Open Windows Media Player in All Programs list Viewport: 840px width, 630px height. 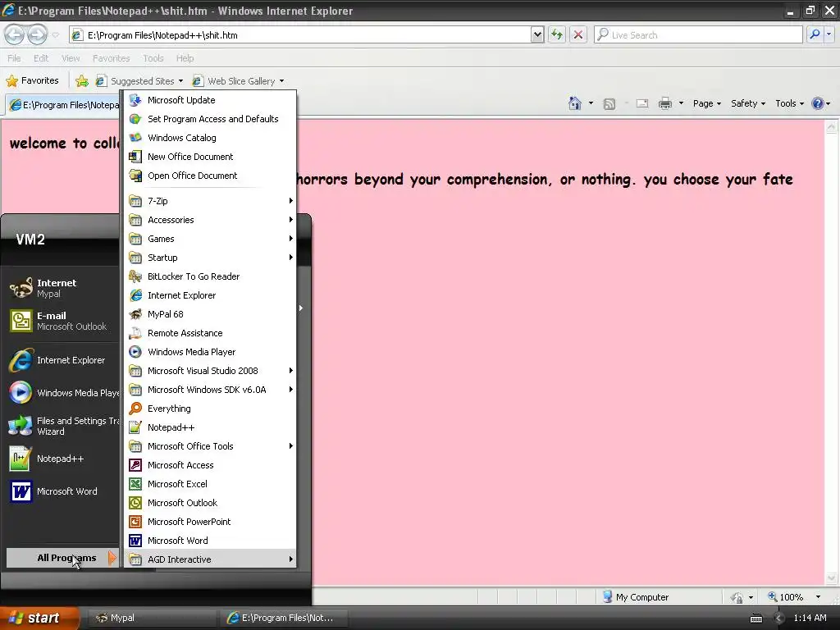point(210,352)
